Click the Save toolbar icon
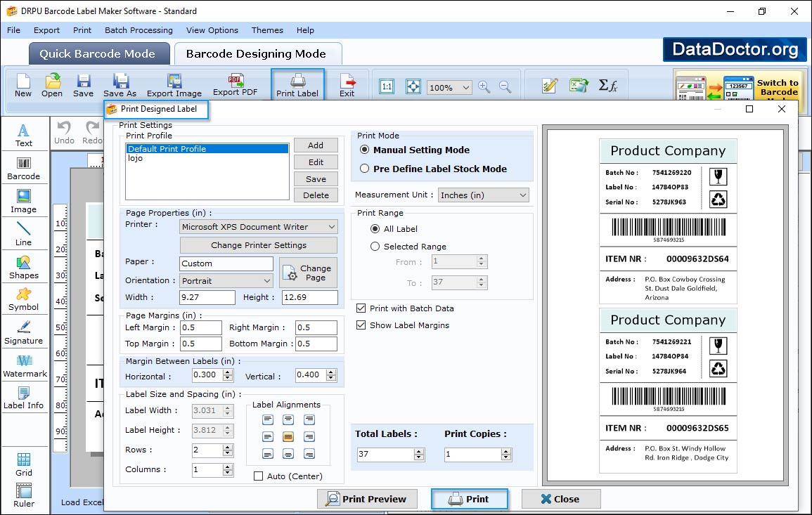 [x=84, y=86]
